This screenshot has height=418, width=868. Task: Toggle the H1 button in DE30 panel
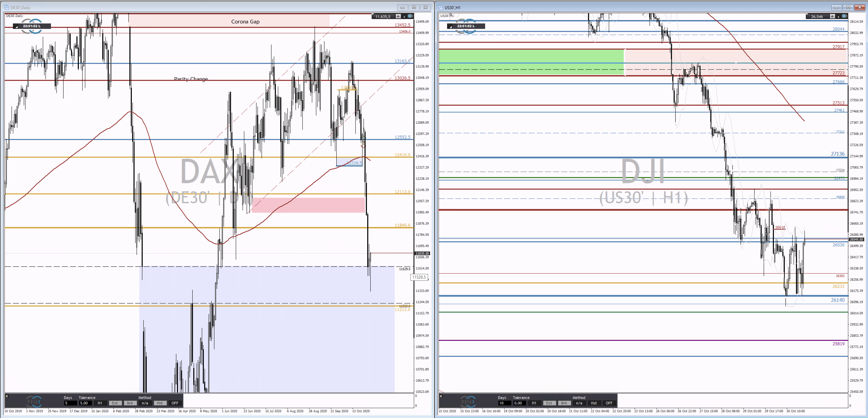click(100, 403)
